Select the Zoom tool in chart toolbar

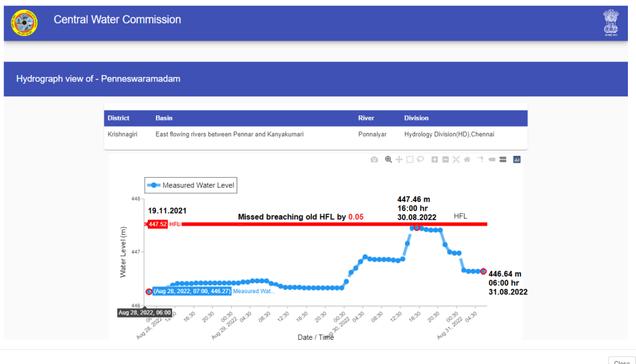388,160
